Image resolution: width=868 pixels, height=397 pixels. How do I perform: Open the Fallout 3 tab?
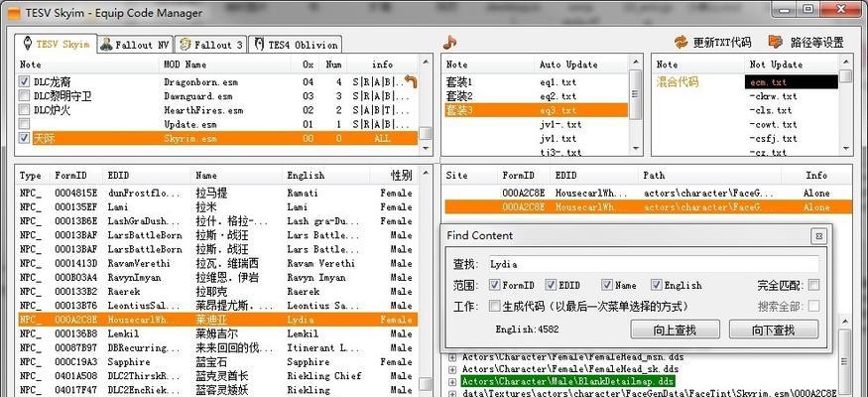211,45
